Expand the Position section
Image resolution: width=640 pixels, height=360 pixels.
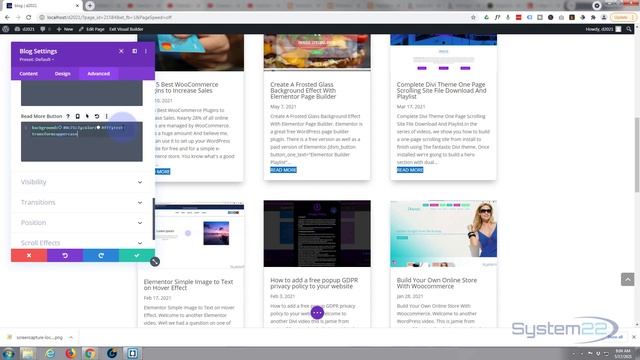pyautogui.click(x=82, y=223)
